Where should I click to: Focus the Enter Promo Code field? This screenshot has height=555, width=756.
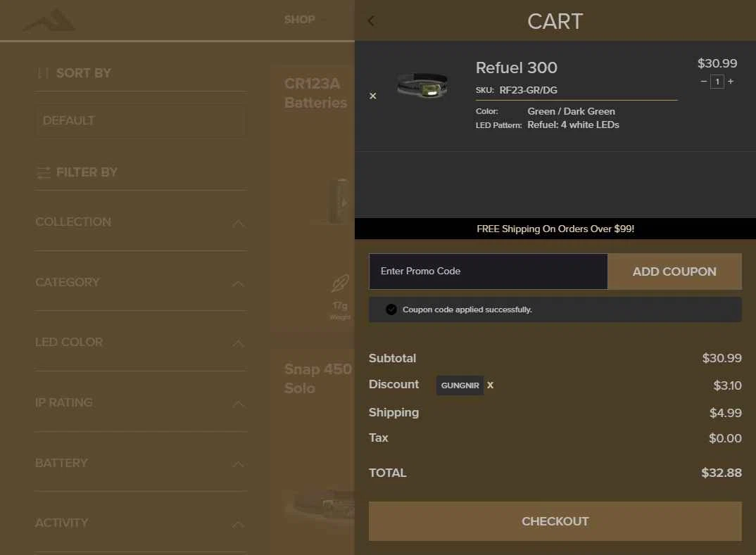tap(488, 272)
